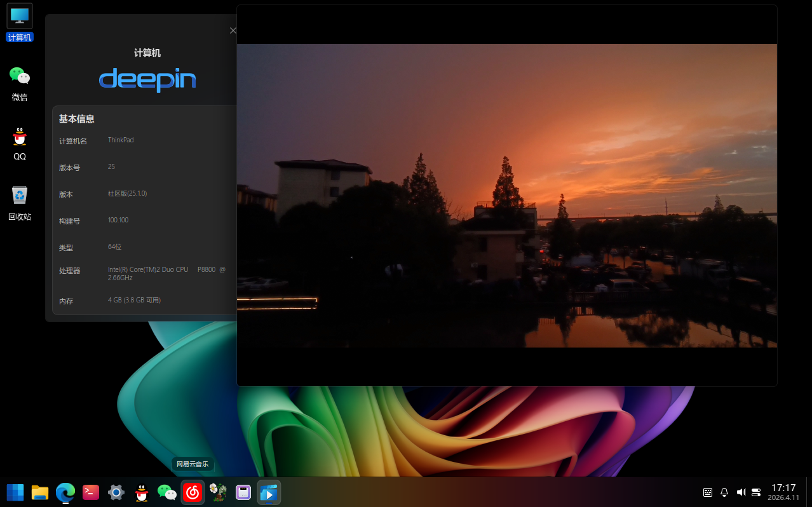Open the file manager from the taskbar

click(40, 492)
